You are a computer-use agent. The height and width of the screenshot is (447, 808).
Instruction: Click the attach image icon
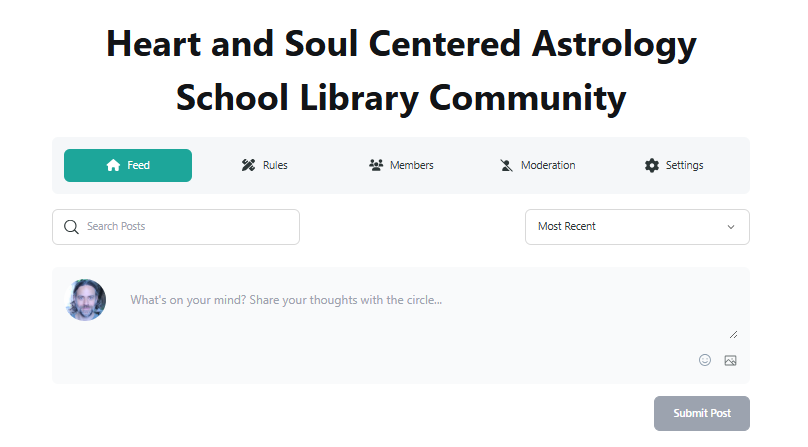pos(730,360)
